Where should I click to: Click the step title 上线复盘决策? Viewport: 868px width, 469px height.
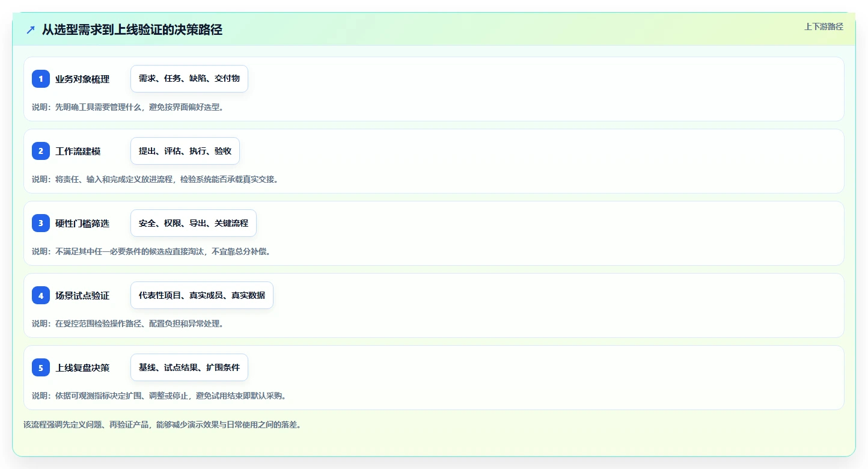[82, 367]
